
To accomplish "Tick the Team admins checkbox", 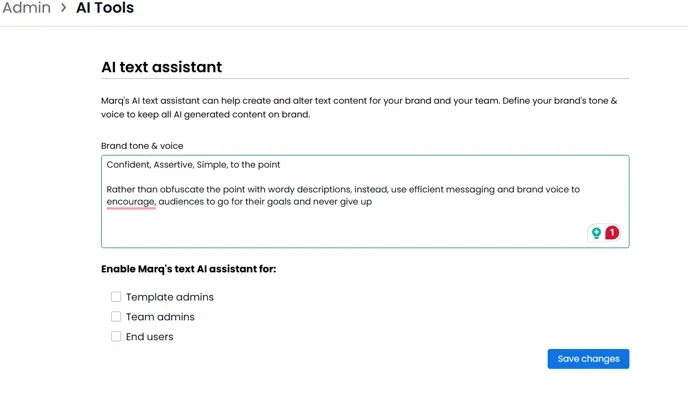I will point(116,317).
